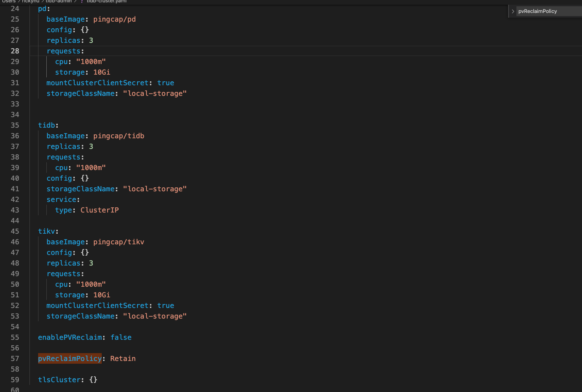Screen dimensions: 582x392
Task: Click the 'replicas' key on line 37
Action: pyautogui.click(x=64, y=147)
